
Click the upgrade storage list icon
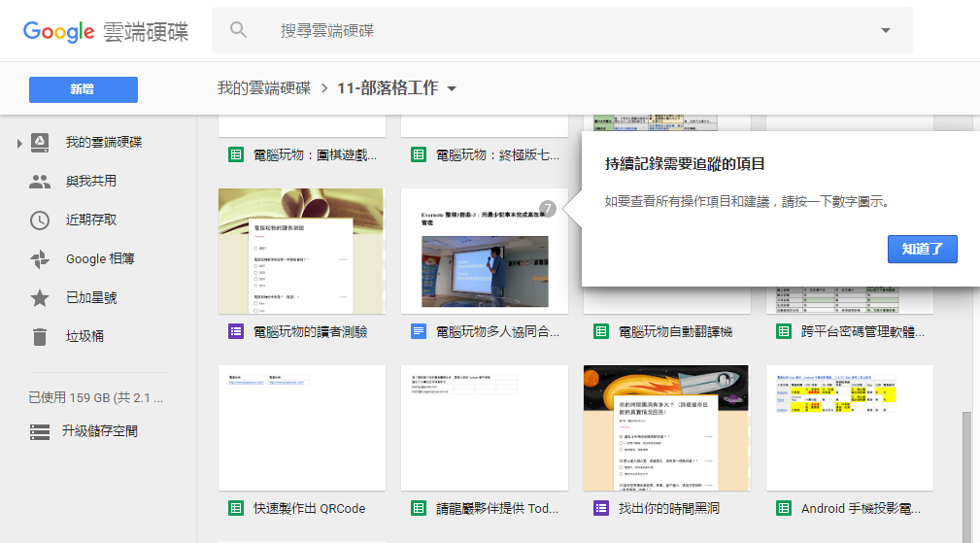tap(40, 431)
